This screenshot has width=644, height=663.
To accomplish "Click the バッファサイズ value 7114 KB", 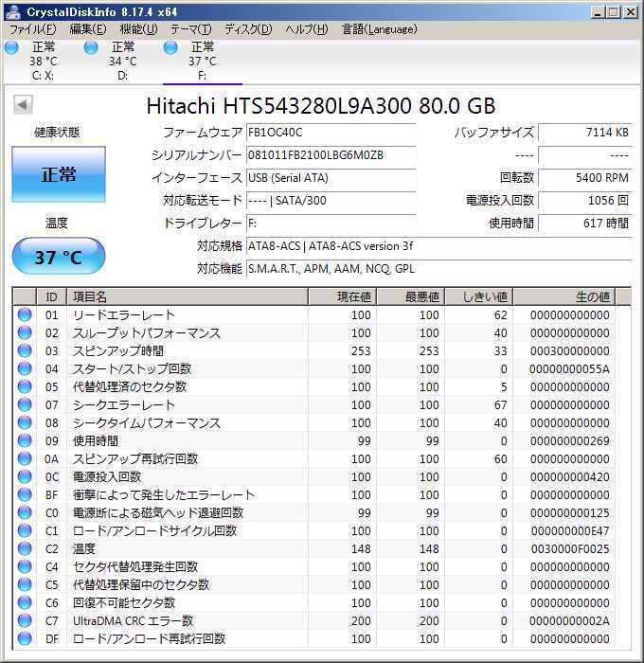I will 585,133.
